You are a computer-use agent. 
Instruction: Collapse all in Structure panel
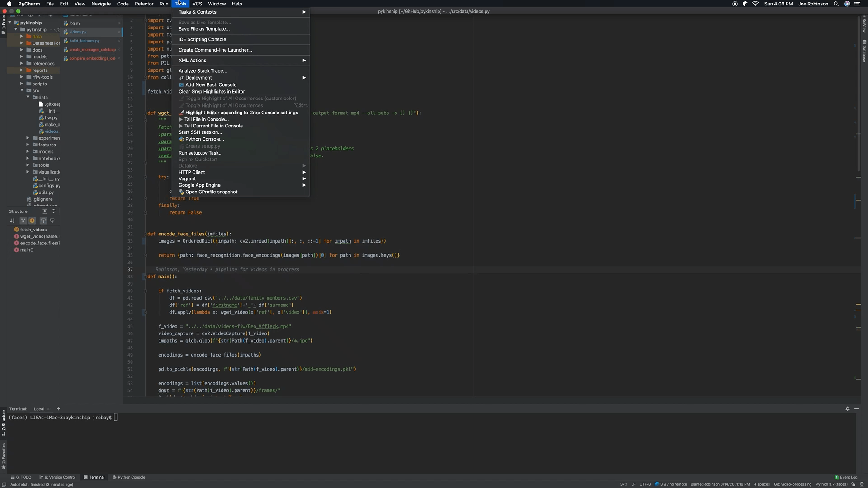53,211
